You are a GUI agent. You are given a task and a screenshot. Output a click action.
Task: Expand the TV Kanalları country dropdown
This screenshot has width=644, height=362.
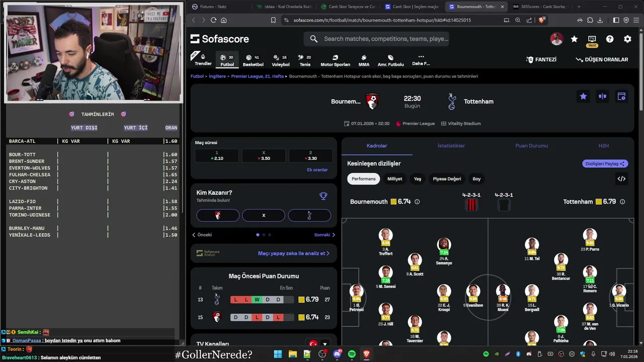click(318, 344)
